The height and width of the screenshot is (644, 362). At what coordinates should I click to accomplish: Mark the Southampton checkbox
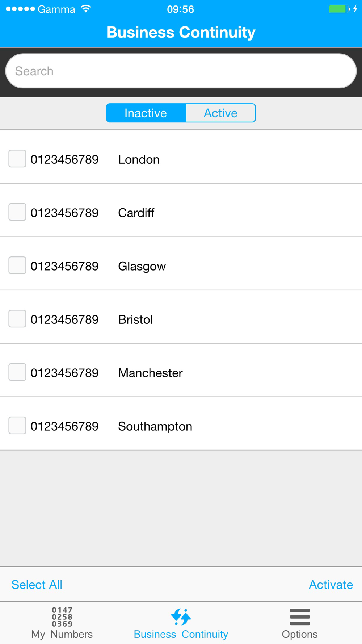click(x=17, y=425)
